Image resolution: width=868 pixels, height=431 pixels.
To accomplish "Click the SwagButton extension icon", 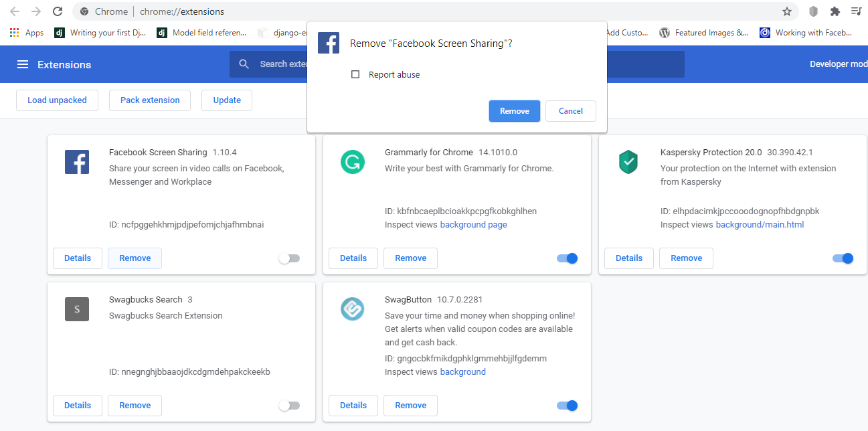I will point(353,309).
